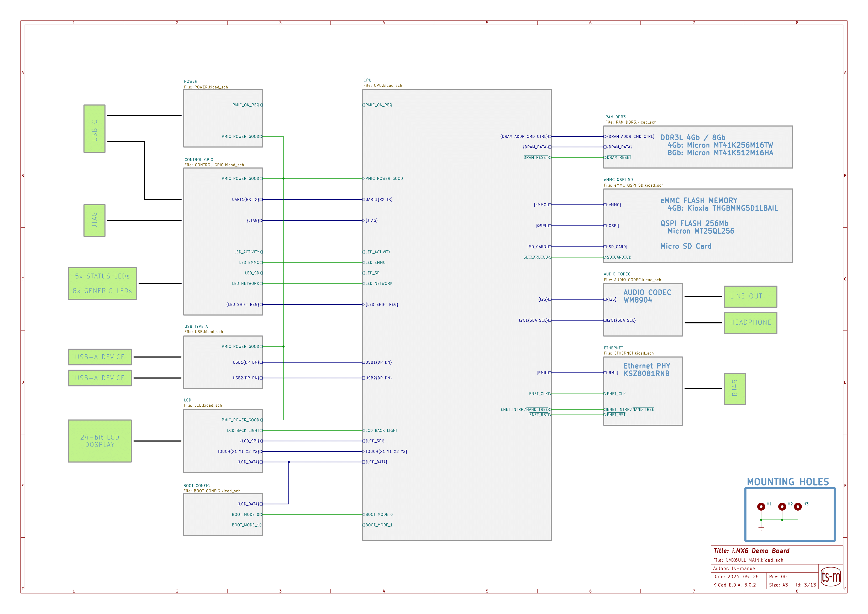Click BOOT_MODE_0 pin on BOOT CONFIG sheet
The width and height of the screenshot is (868, 614).
coord(247,515)
